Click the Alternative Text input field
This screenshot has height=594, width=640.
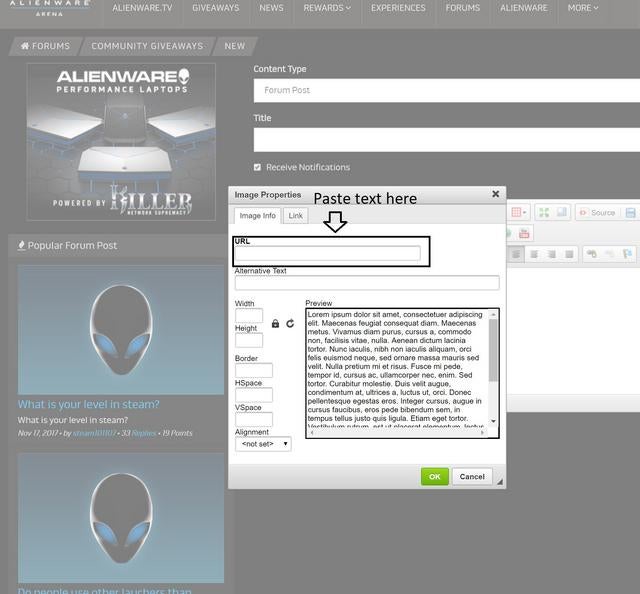click(x=367, y=283)
